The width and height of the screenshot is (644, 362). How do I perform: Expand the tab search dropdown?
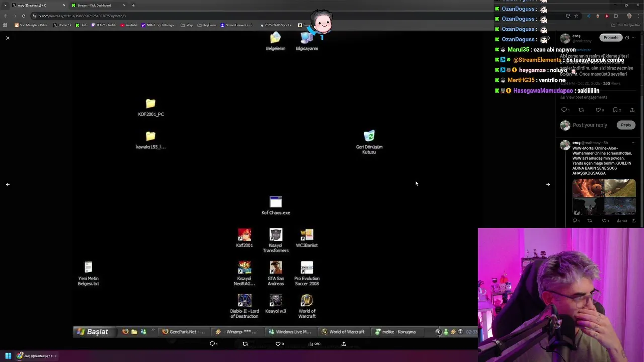(5, 5)
